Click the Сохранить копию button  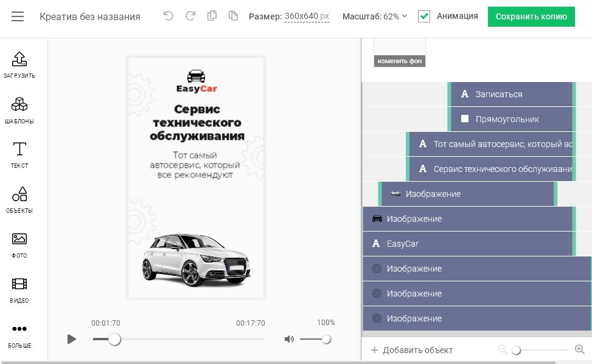[531, 16]
